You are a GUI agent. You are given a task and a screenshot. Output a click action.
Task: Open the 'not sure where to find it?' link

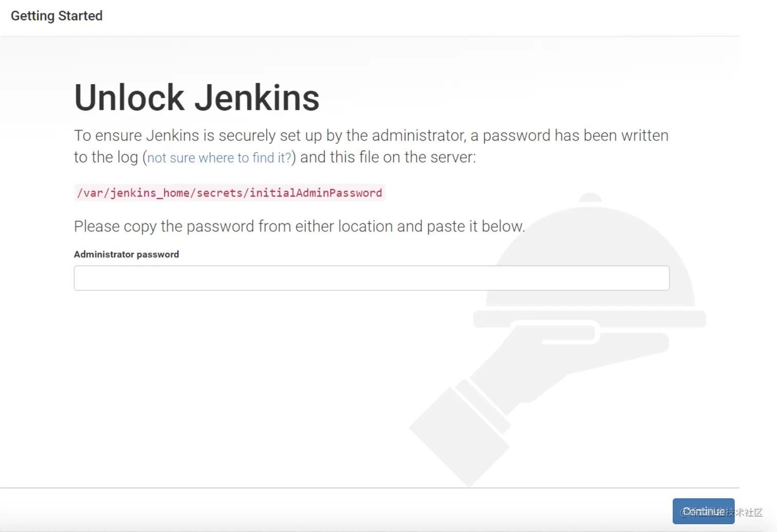[219, 158]
